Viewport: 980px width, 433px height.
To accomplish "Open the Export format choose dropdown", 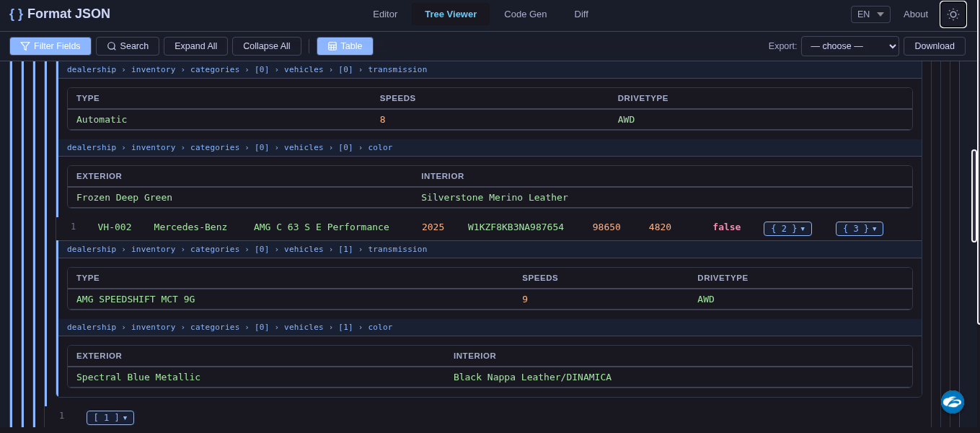I will pyautogui.click(x=850, y=46).
